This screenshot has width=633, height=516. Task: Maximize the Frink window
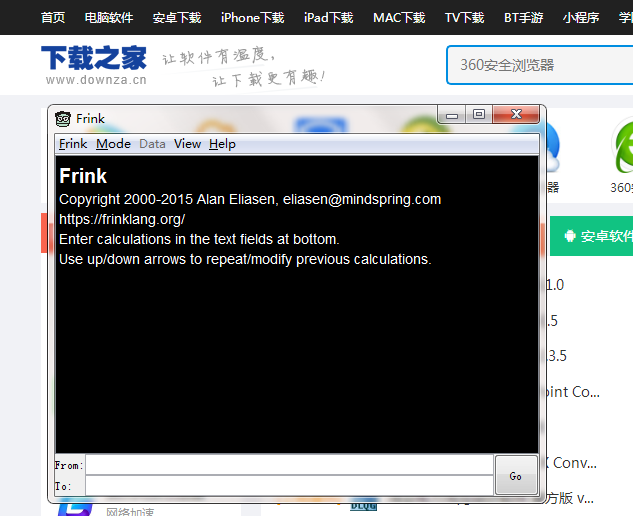[479, 115]
